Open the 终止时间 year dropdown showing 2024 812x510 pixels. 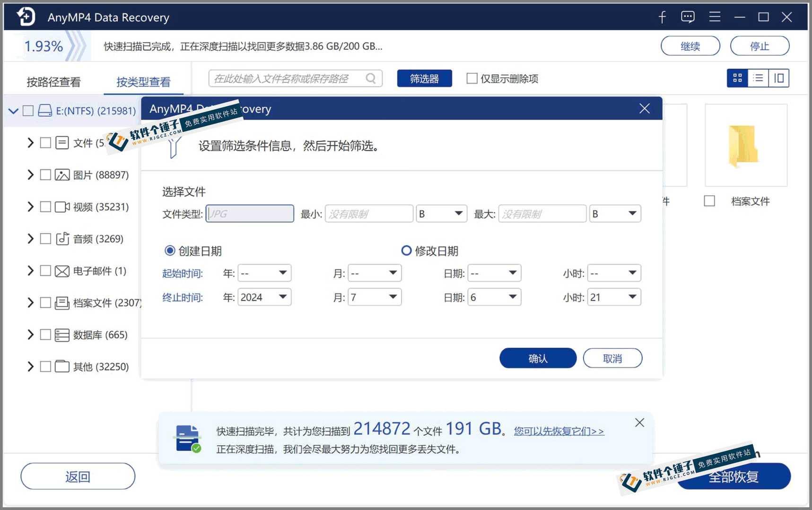263,297
